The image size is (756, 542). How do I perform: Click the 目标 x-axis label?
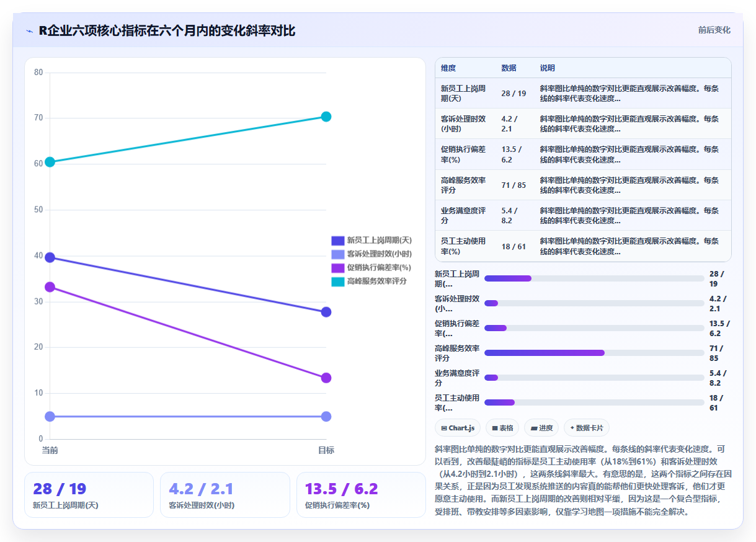coord(326,450)
